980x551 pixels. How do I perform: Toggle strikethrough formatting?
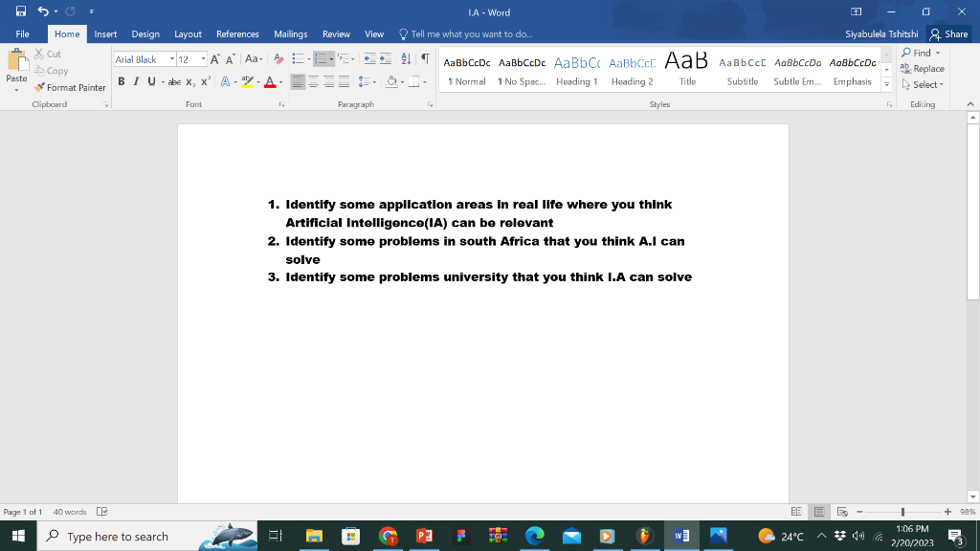tap(173, 80)
